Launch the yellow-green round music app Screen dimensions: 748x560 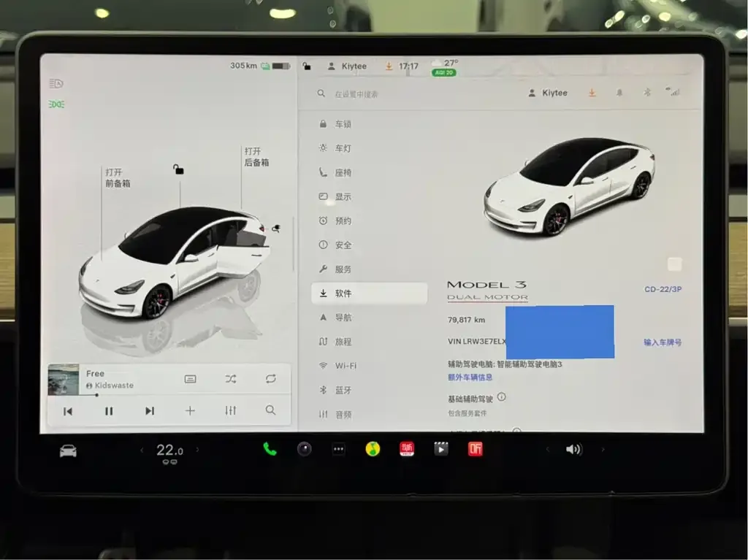373,449
